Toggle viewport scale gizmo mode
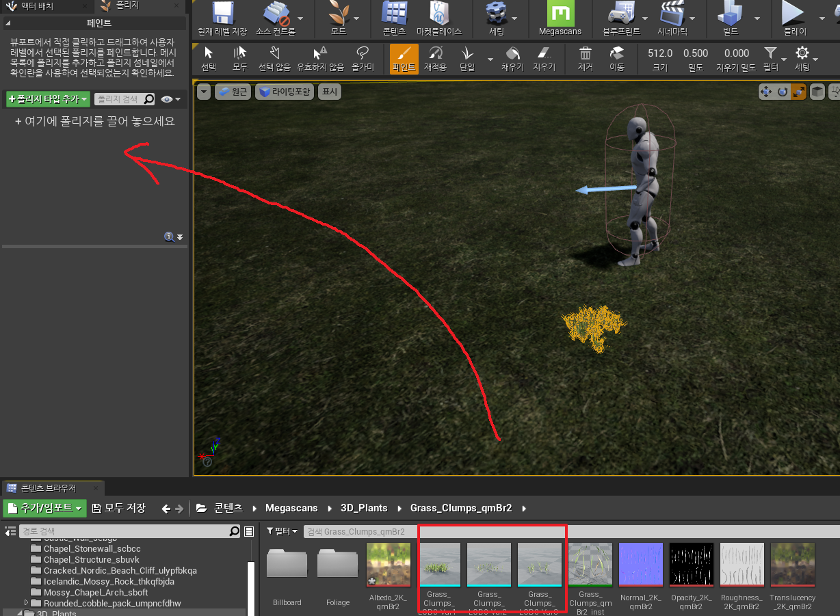 pyautogui.click(x=798, y=92)
